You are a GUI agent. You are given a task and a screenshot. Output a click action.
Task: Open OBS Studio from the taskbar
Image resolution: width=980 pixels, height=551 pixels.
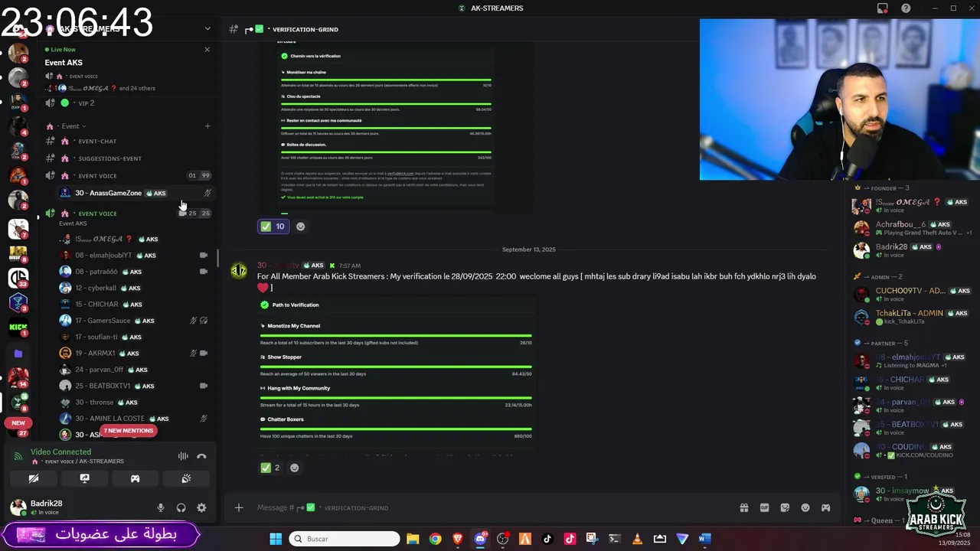coord(503,539)
